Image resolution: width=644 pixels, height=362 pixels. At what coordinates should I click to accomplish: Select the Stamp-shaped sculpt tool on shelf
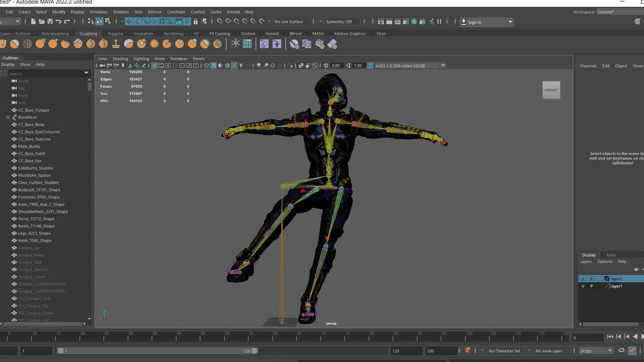[116, 44]
